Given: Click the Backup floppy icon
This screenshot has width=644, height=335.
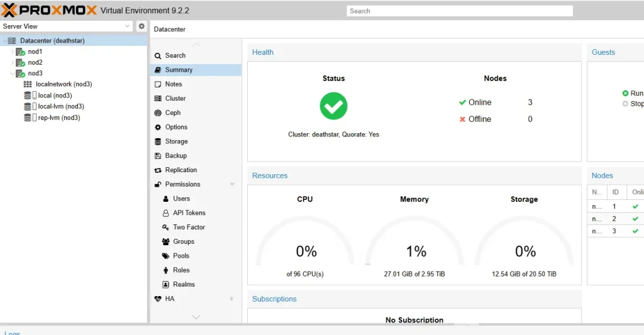Looking at the screenshot, I should pos(158,156).
